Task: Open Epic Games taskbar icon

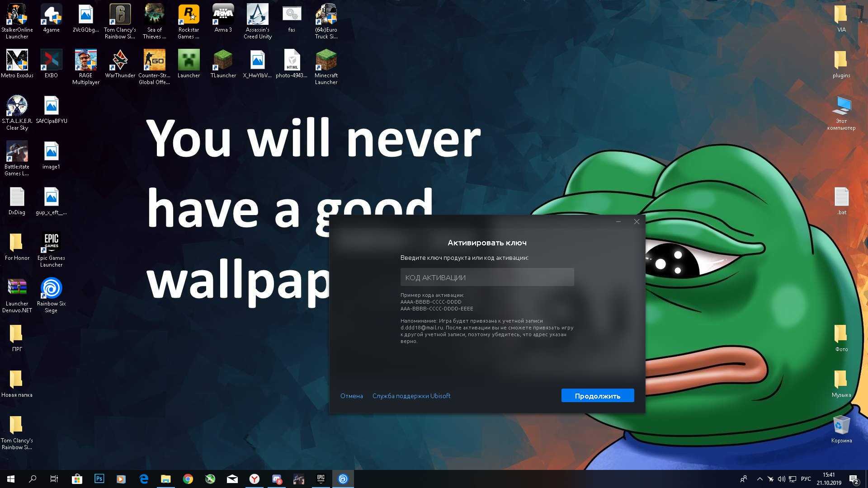Action: [x=321, y=479]
